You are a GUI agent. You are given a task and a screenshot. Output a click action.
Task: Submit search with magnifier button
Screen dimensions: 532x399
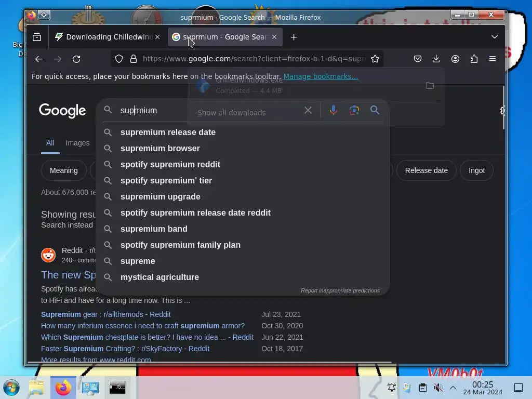[375, 110]
